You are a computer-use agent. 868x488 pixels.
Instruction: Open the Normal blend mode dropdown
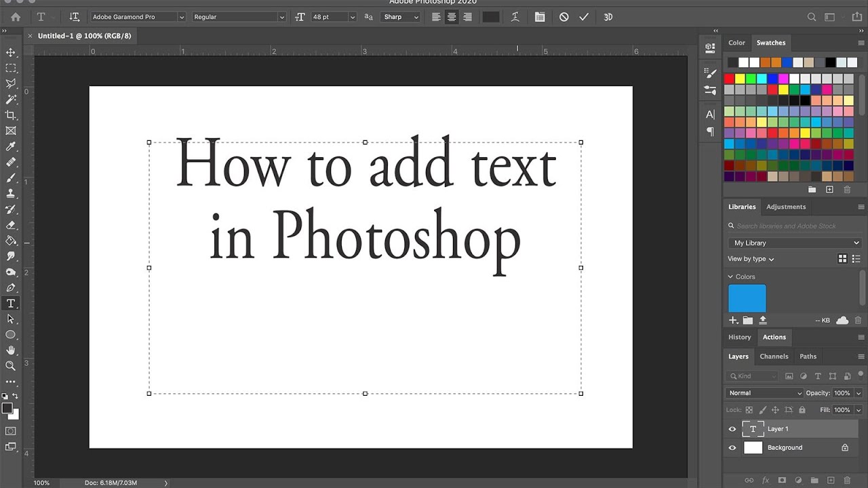coord(765,393)
